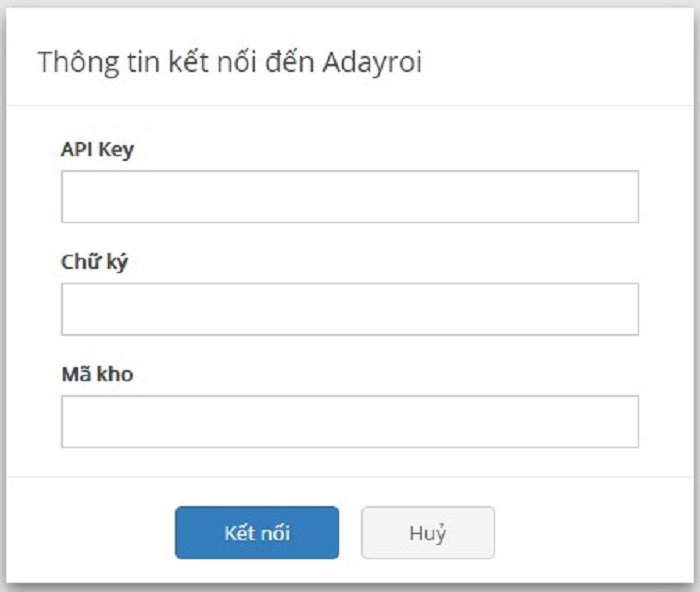Place cursor in the signature (Chữ ký) field
This screenshot has width=700, height=592.
[x=349, y=309]
